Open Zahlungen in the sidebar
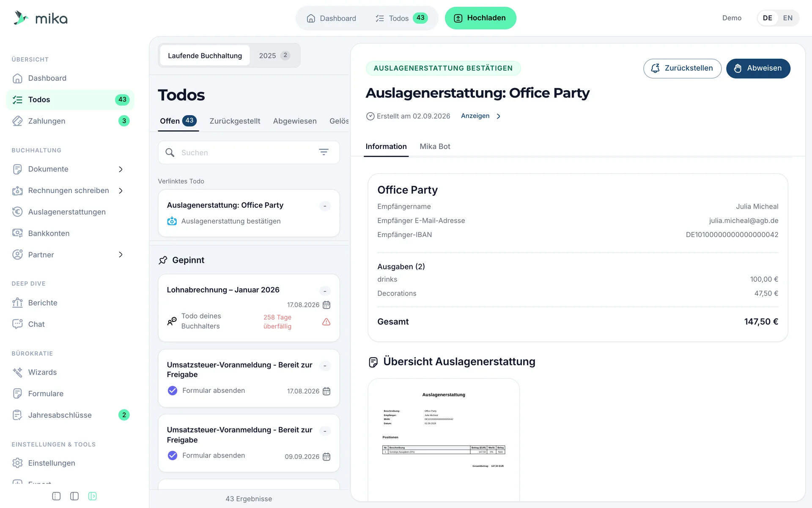Image resolution: width=812 pixels, height=508 pixels. [x=70, y=121]
